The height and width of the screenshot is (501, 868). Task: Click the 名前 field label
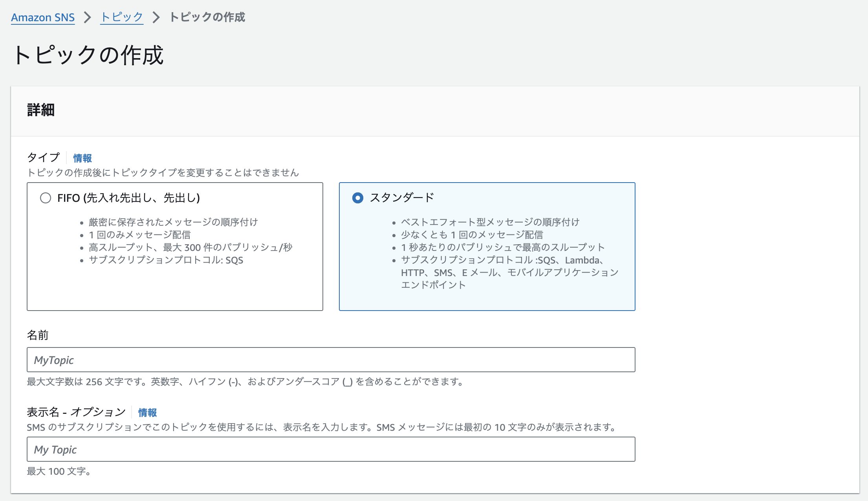pyautogui.click(x=38, y=335)
